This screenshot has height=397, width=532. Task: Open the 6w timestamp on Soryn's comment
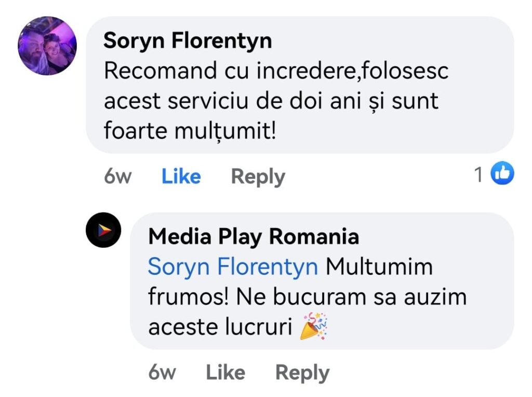(117, 176)
